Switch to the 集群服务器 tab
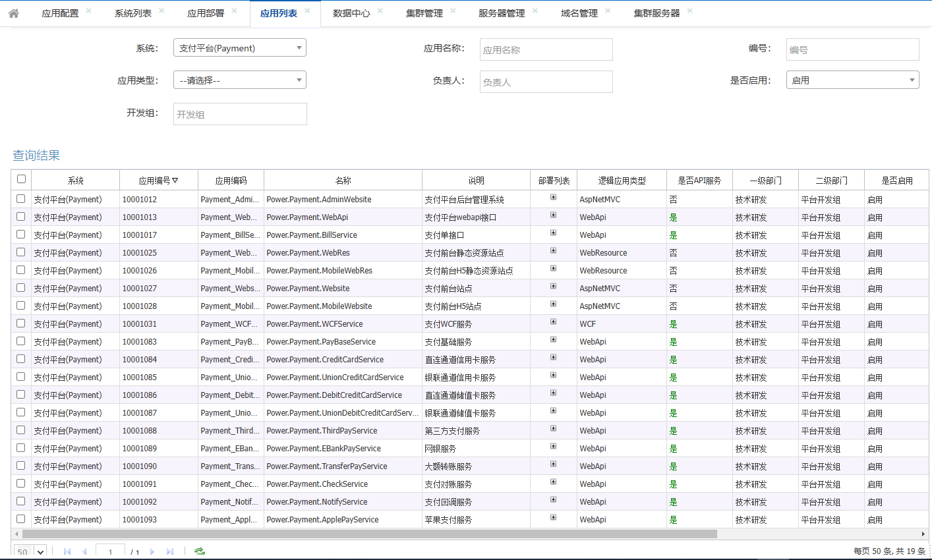Screen dimensions: 932x560 pyautogui.click(x=656, y=13)
